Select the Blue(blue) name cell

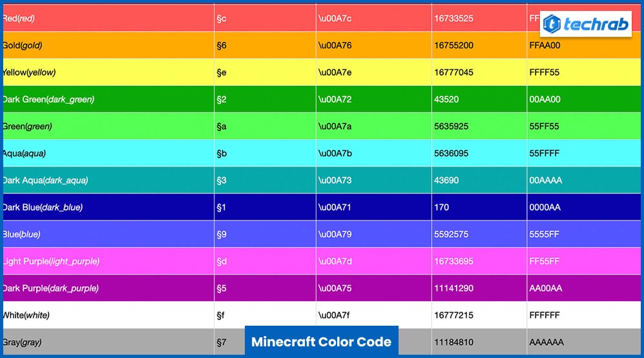click(x=109, y=235)
